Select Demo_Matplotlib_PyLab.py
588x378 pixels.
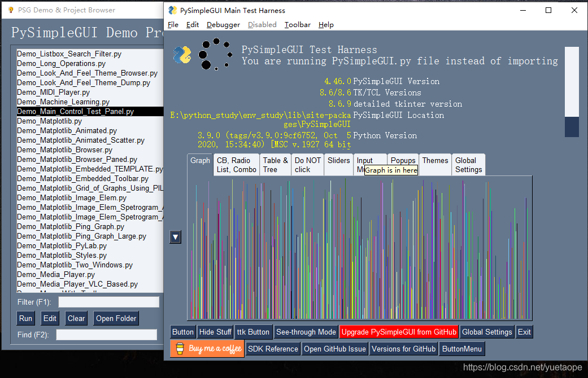pyautogui.click(x=90, y=246)
